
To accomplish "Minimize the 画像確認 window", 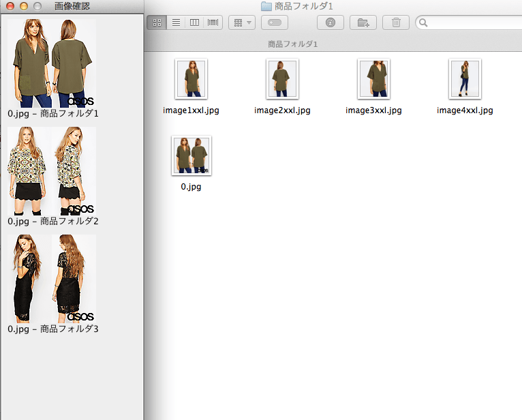I will point(24,6).
